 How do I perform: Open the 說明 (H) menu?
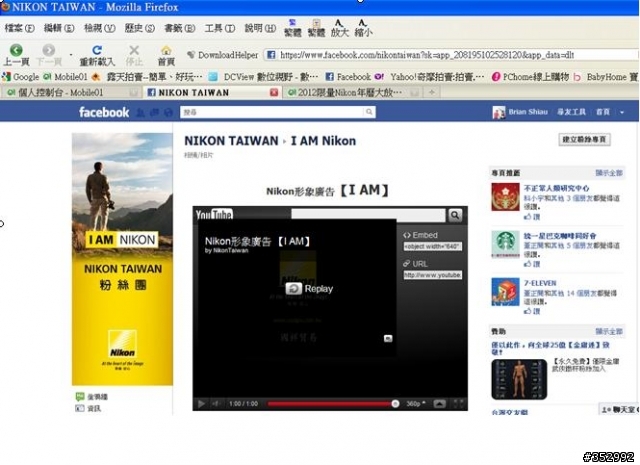[x=260, y=28]
